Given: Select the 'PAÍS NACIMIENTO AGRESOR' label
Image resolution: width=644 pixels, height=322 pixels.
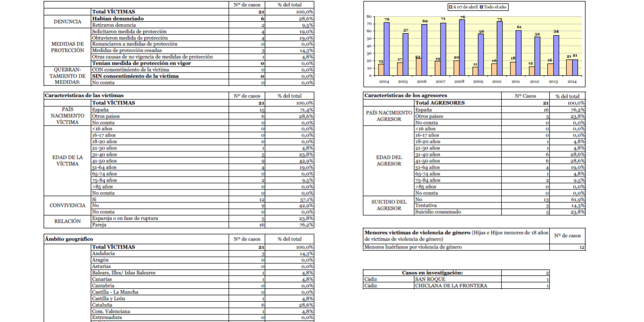Looking at the screenshot, I should pos(388,116).
